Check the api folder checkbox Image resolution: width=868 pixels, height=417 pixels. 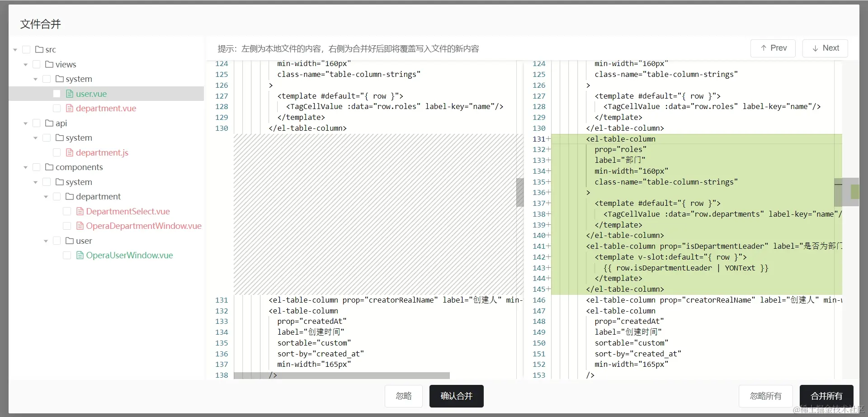37,123
